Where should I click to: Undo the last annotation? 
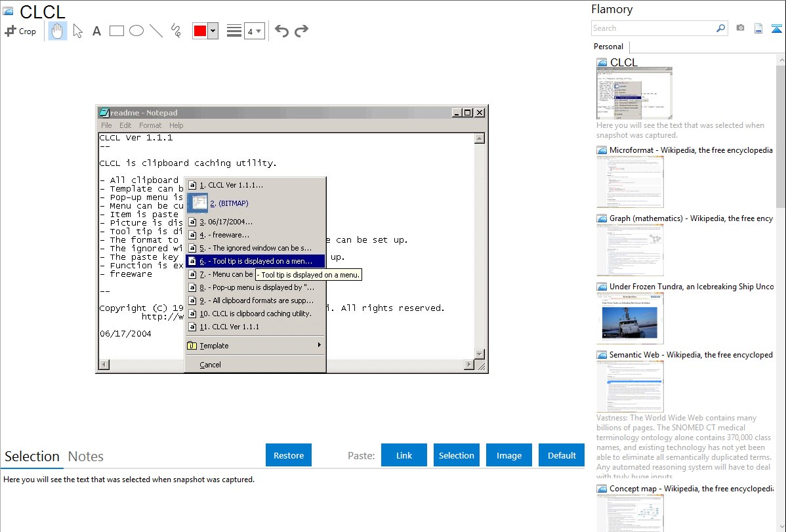pyautogui.click(x=281, y=31)
